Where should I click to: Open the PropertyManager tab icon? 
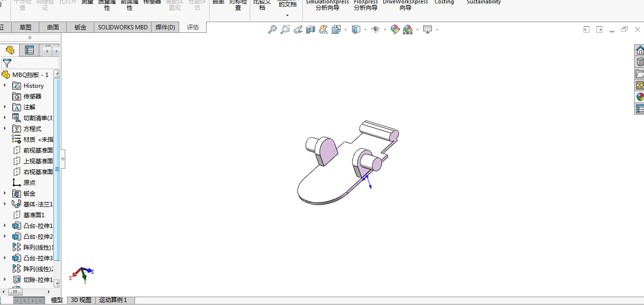click(x=29, y=51)
